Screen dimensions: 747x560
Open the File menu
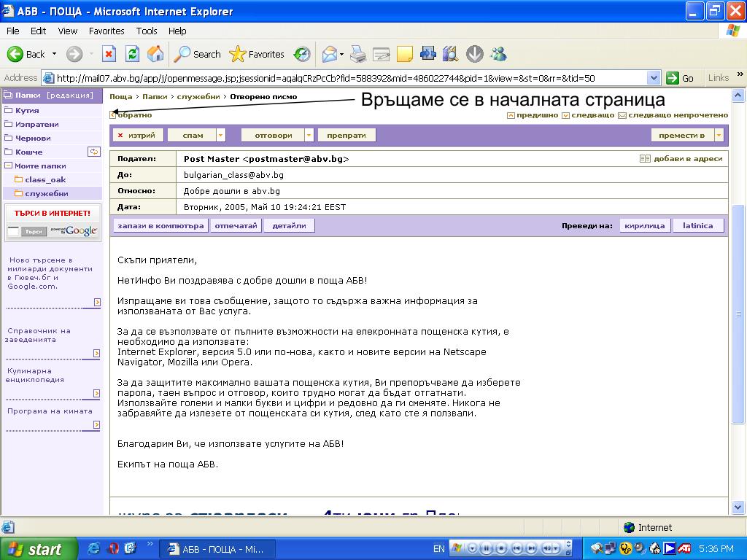[13, 31]
